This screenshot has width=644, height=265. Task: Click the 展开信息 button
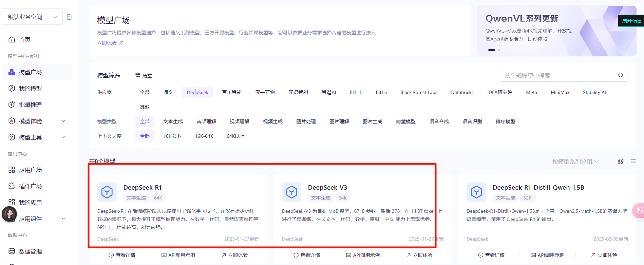click(631, 21)
